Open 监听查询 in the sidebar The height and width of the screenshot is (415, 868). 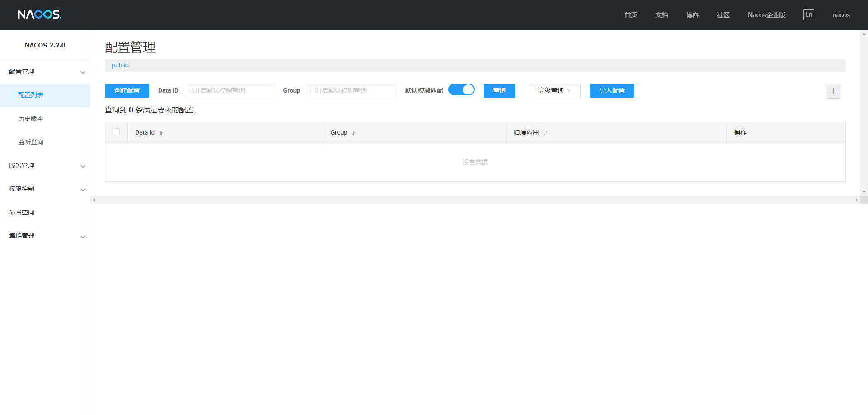(31, 142)
